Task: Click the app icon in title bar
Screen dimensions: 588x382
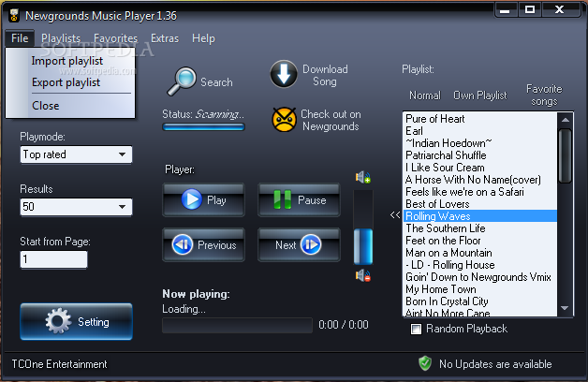Action: point(14,15)
